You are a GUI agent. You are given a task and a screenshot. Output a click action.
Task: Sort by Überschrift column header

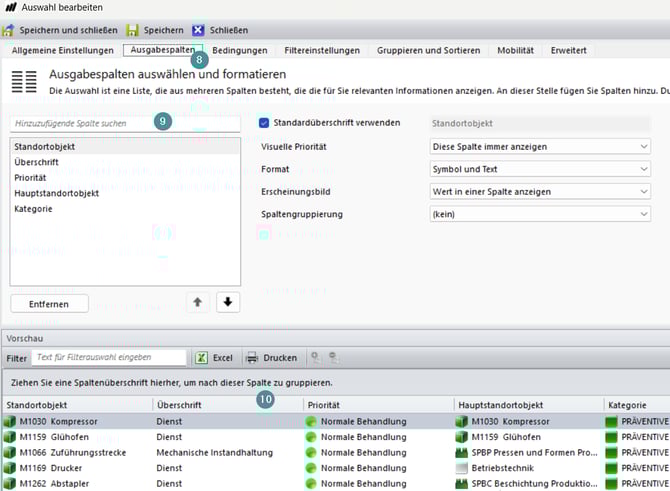tap(228, 405)
